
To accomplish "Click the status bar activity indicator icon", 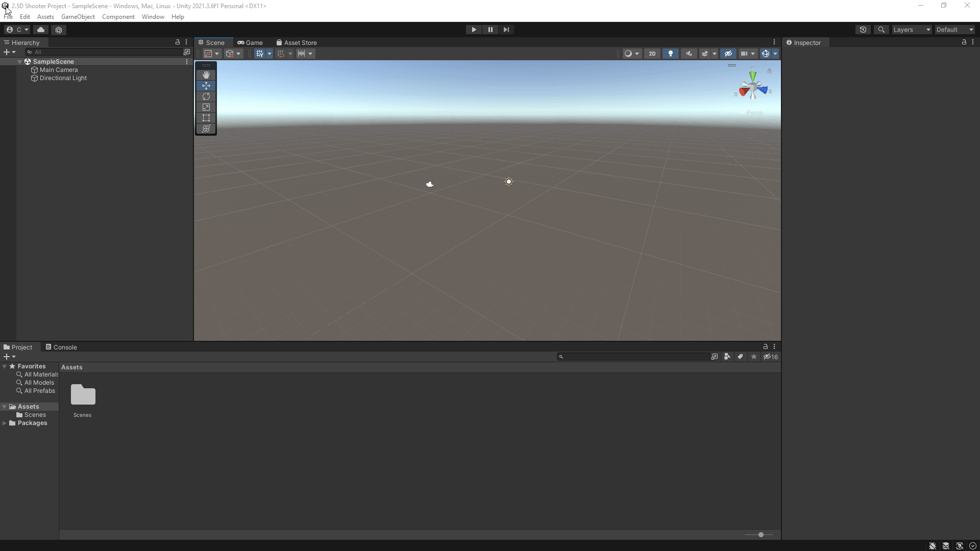I will point(973,546).
